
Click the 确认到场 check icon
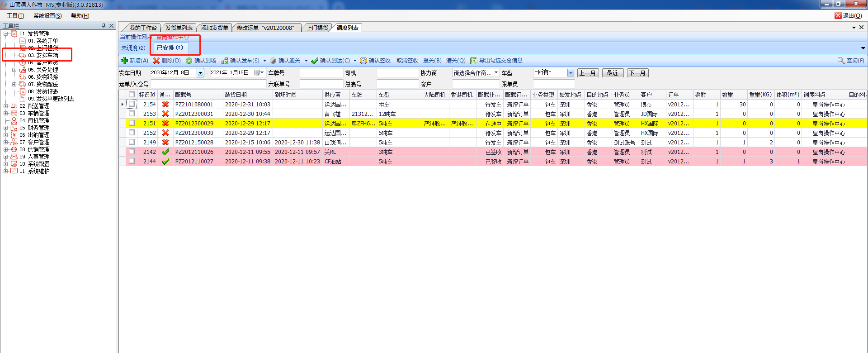189,61
